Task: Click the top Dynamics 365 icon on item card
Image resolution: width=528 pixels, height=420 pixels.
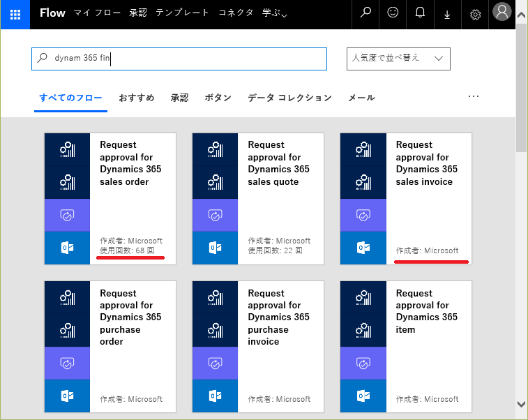Action: (x=363, y=298)
